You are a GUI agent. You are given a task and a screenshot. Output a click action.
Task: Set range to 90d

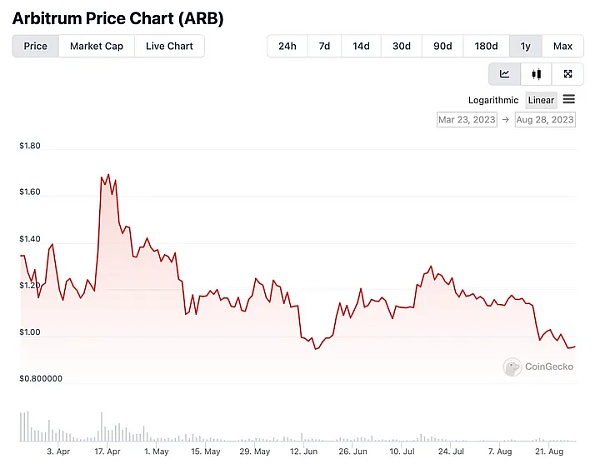tap(442, 46)
